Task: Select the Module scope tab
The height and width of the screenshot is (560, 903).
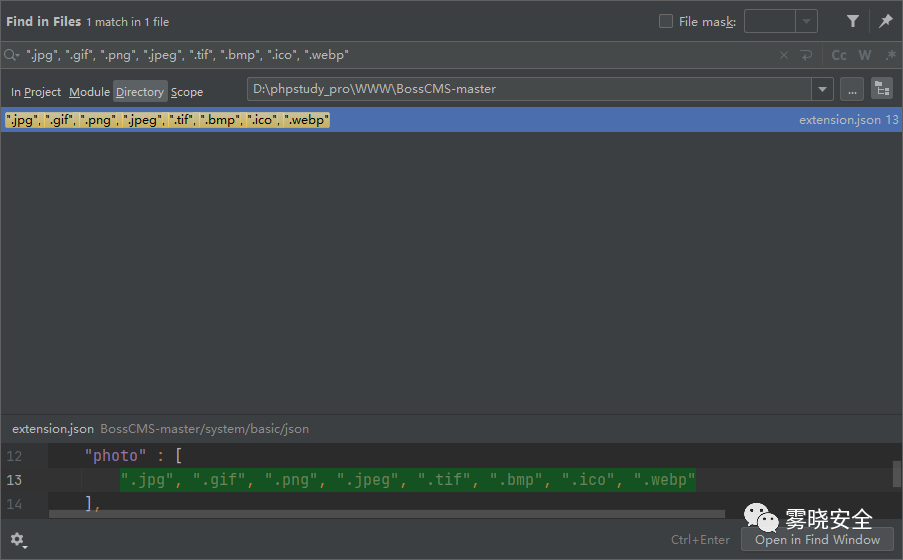Action: point(89,92)
